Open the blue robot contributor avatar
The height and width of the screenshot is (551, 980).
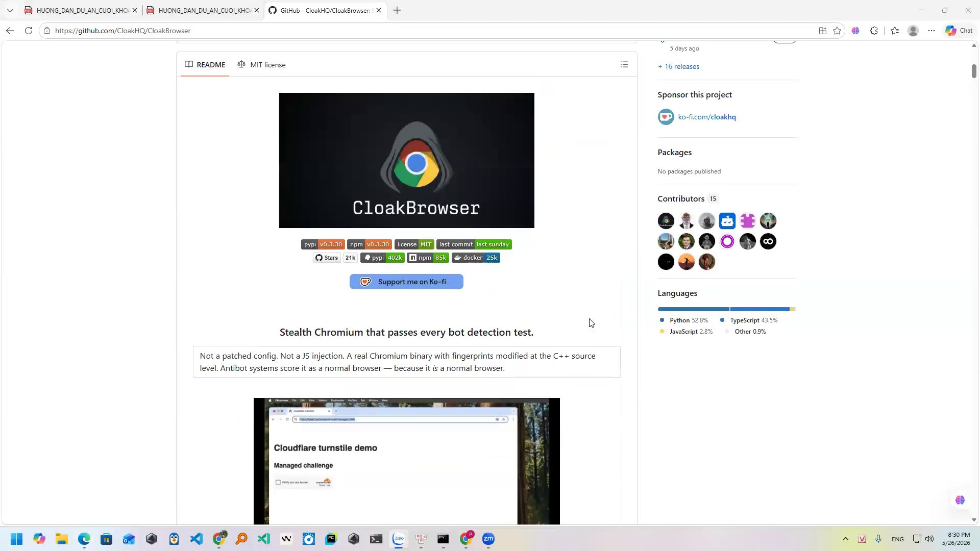727,221
